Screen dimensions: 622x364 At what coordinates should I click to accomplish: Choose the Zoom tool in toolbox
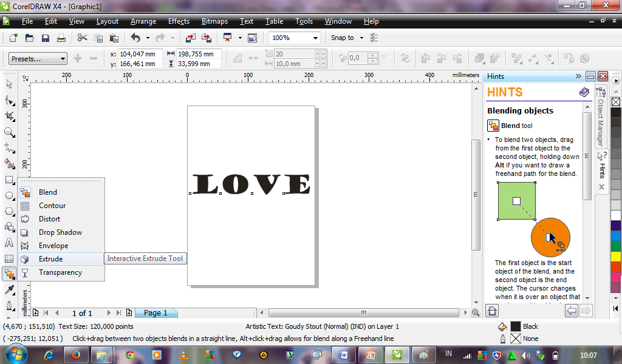9,132
